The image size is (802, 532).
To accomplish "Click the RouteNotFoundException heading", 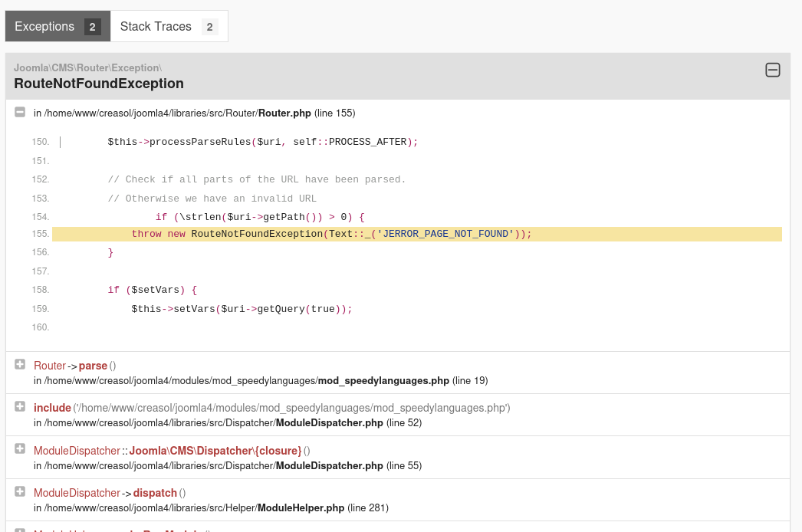I will tap(99, 84).
